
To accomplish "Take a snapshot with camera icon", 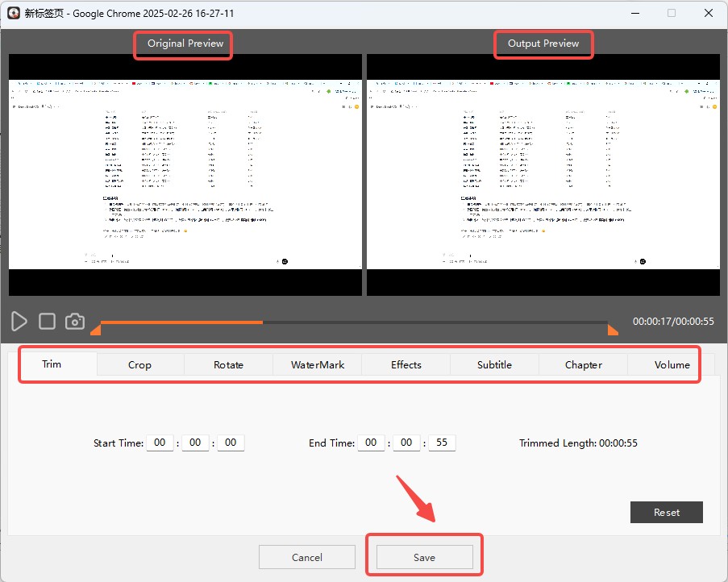I will click(x=75, y=321).
